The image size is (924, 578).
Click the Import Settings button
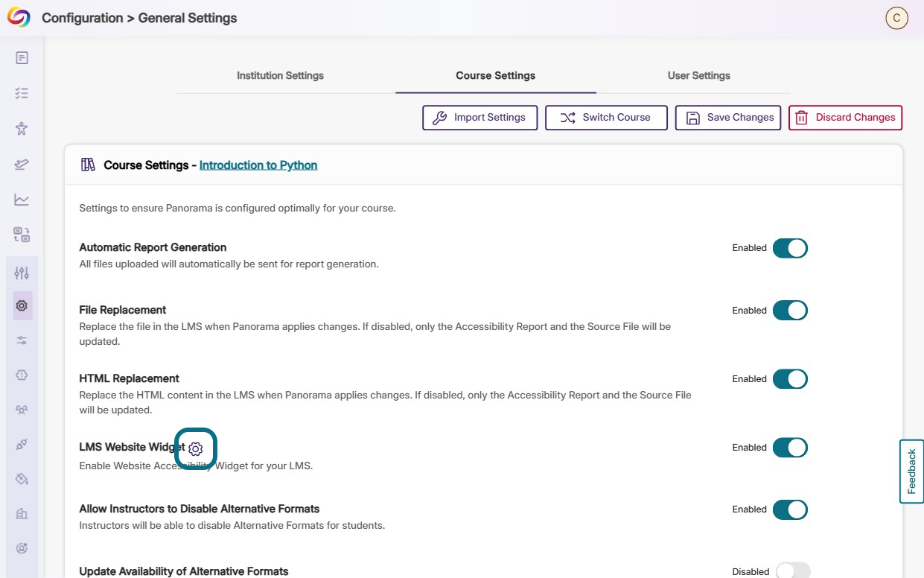[x=480, y=118]
